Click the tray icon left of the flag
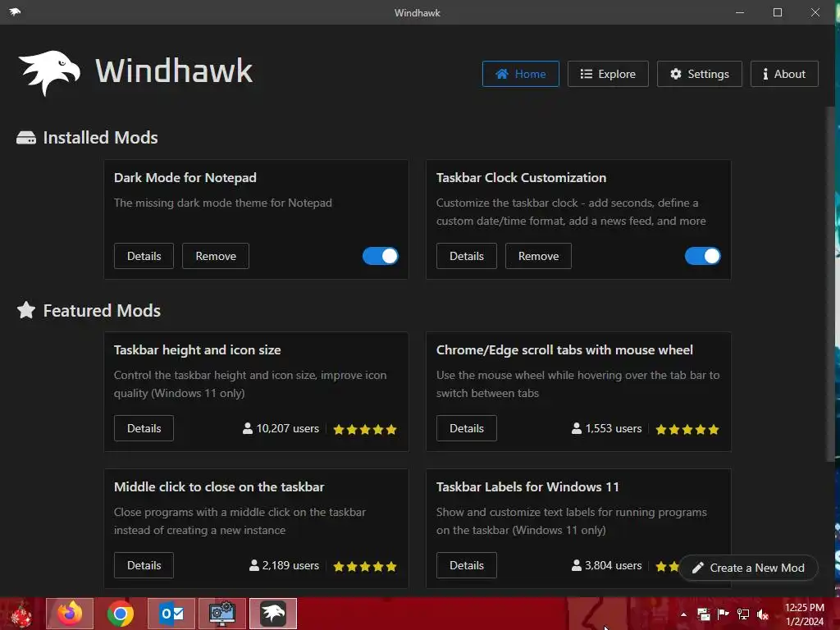Viewport: 840px width, 630px height. coord(703,614)
